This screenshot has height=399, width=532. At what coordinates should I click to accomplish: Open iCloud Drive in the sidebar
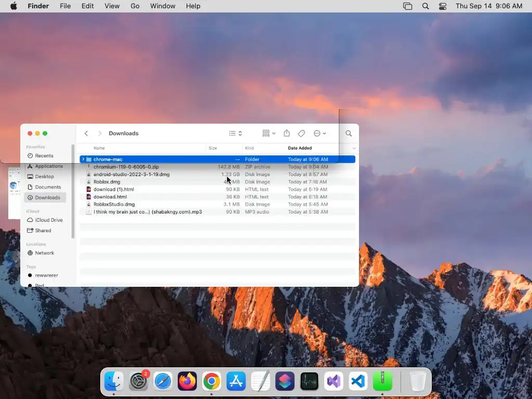45,220
